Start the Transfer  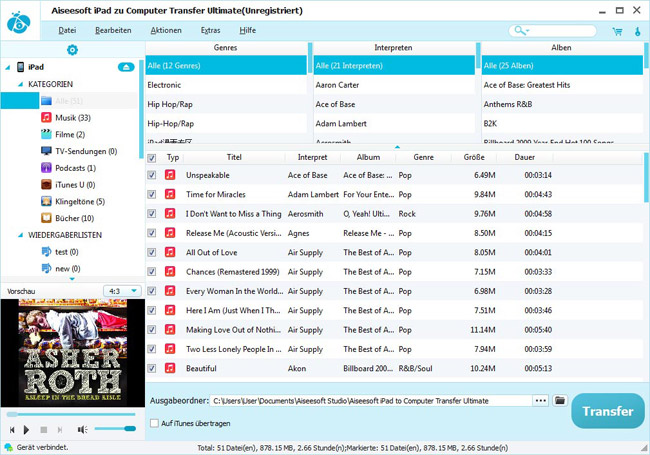click(608, 411)
